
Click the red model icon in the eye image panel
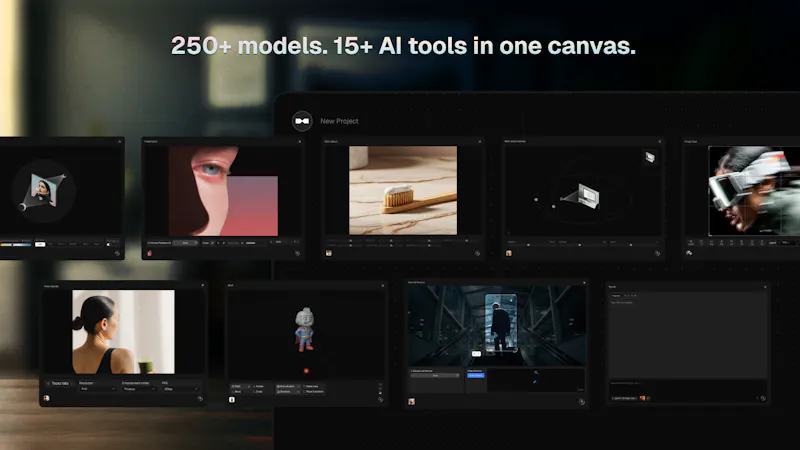click(149, 253)
